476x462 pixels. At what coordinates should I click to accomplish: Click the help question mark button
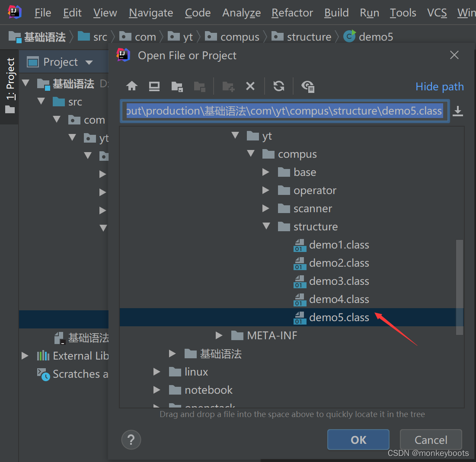(131, 440)
